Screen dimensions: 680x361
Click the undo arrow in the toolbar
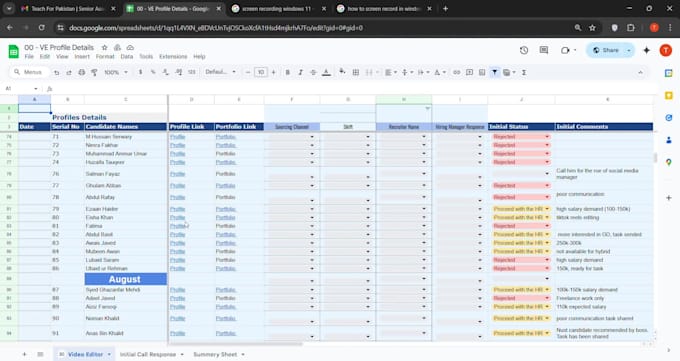(56, 72)
